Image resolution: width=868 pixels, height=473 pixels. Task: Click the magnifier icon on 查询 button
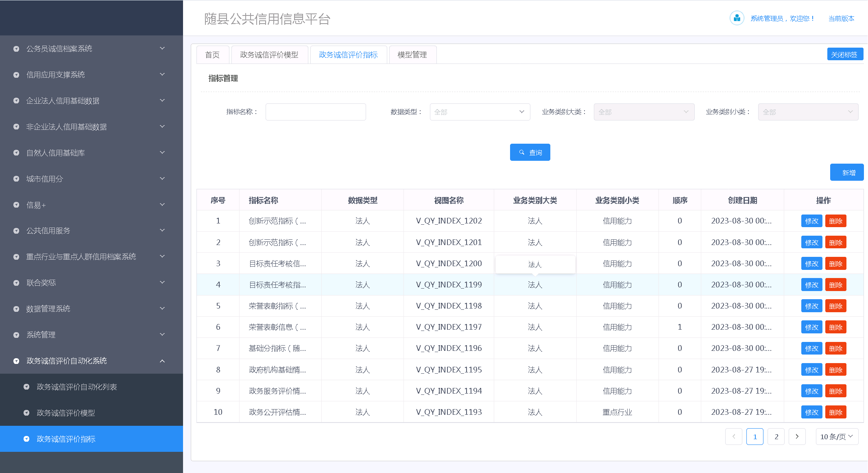click(521, 152)
